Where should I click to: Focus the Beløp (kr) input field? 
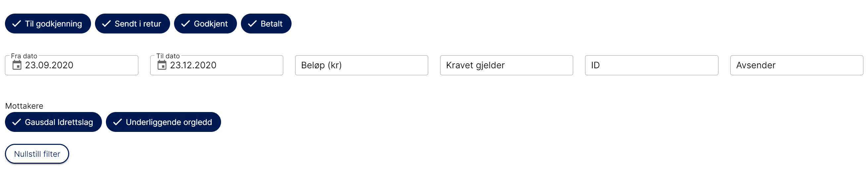point(362,65)
